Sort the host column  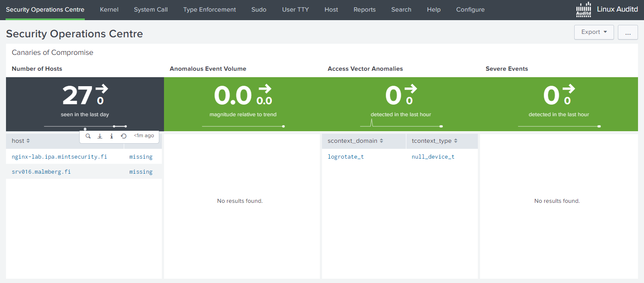[20, 141]
